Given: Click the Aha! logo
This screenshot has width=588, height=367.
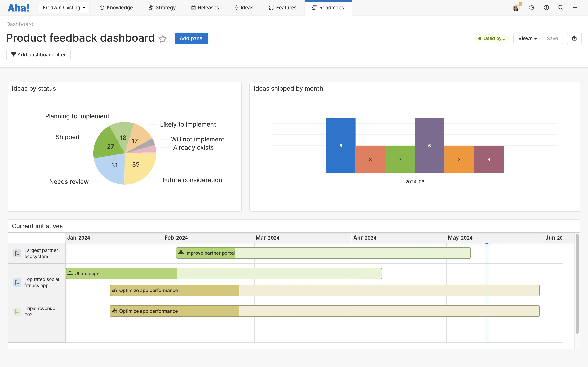Looking at the screenshot, I should (18, 8).
